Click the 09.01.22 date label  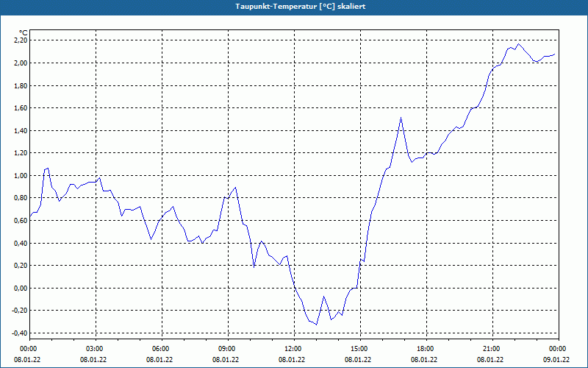[x=556, y=360]
